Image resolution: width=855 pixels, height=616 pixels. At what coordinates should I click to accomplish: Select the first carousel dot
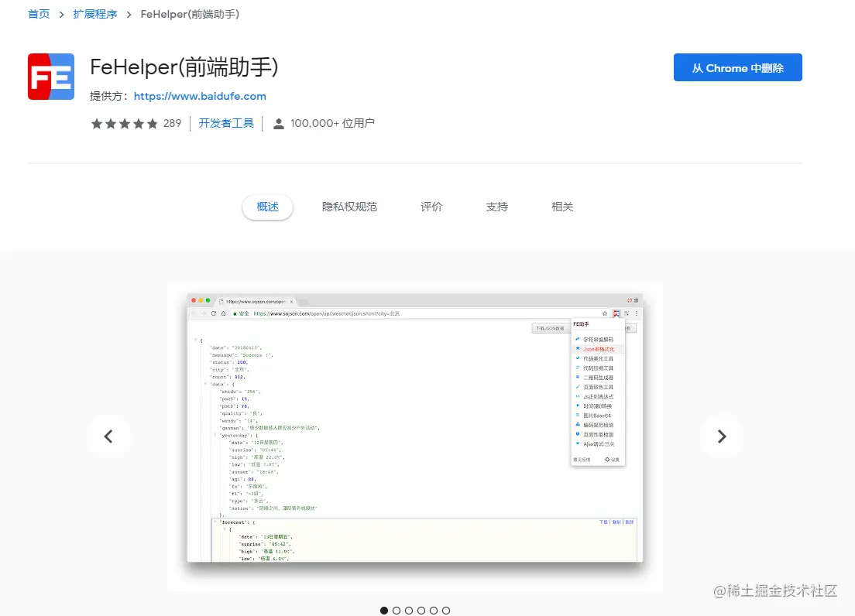(384, 611)
